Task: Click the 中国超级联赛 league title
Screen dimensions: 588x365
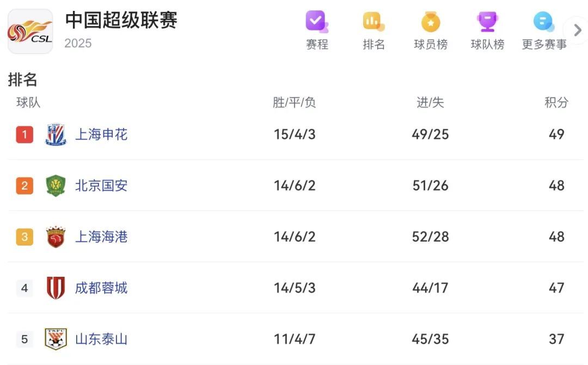Action: click(x=121, y=21)
